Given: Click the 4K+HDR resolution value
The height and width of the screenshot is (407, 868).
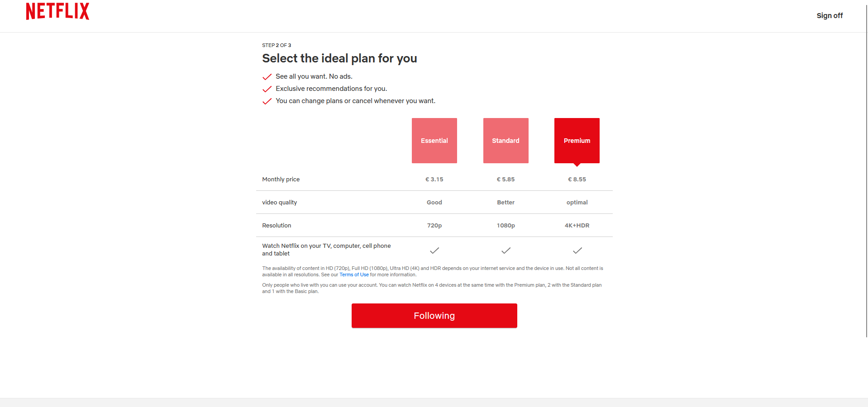Looking at the screenshot, I should (577, 226).
